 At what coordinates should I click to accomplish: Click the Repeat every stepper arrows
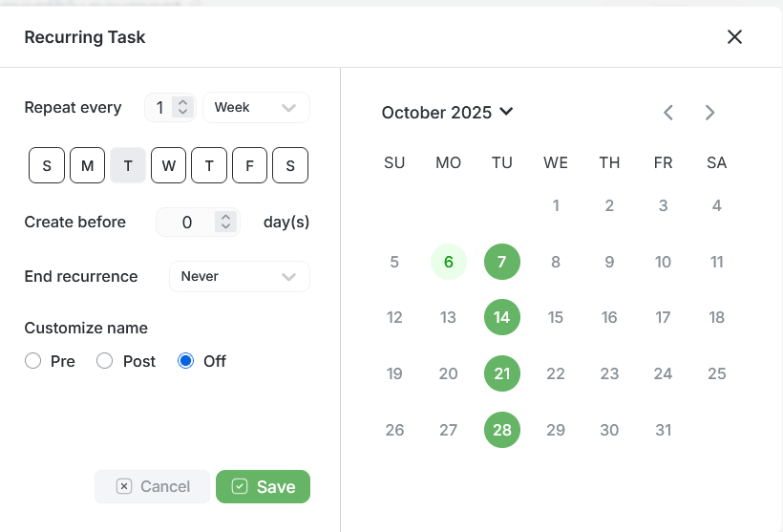pos(182,108)
